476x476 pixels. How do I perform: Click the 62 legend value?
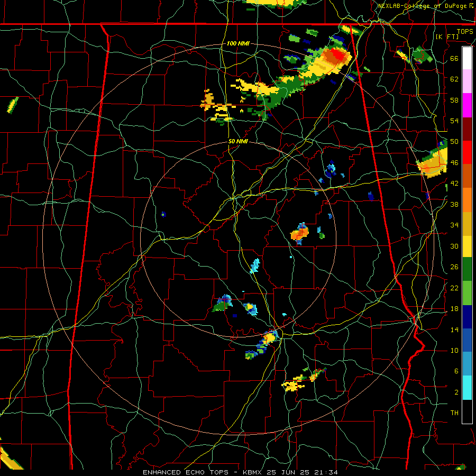pos(454,79)
